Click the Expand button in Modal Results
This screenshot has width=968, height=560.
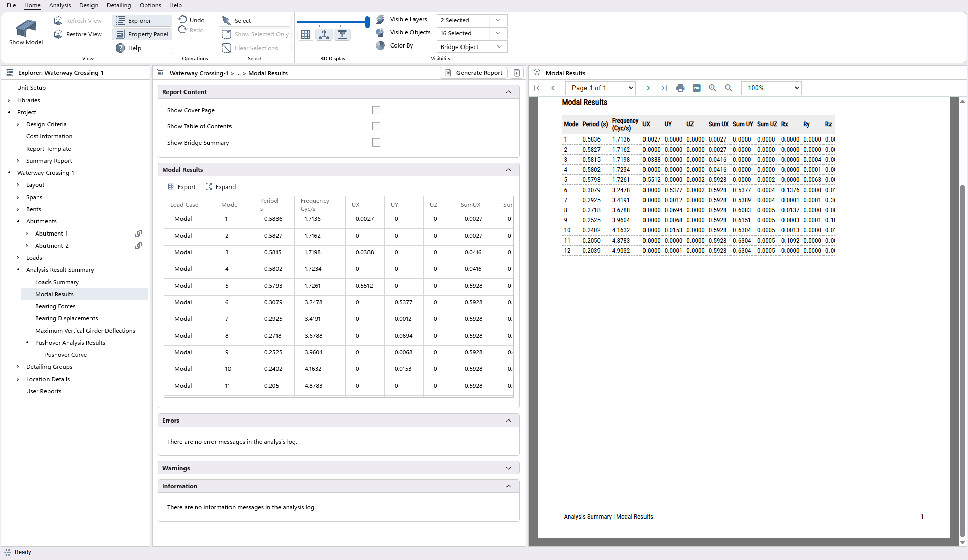tap(221, 186)
